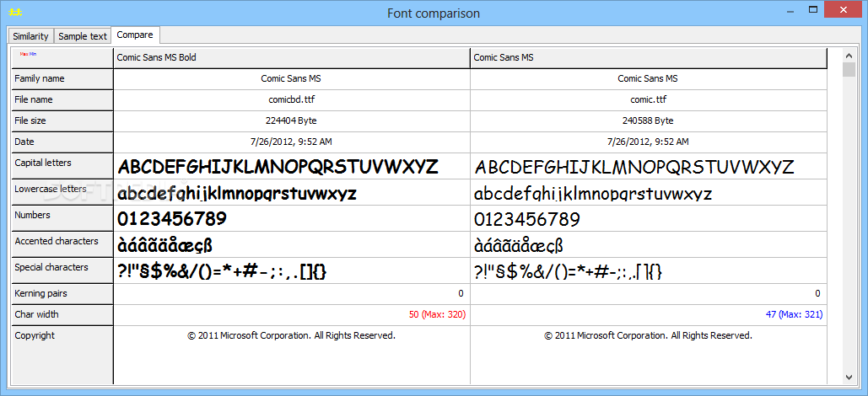Click the Comic Sans MS column header
The height and width of the screenshot is (396, 868).
pos(648,57)
